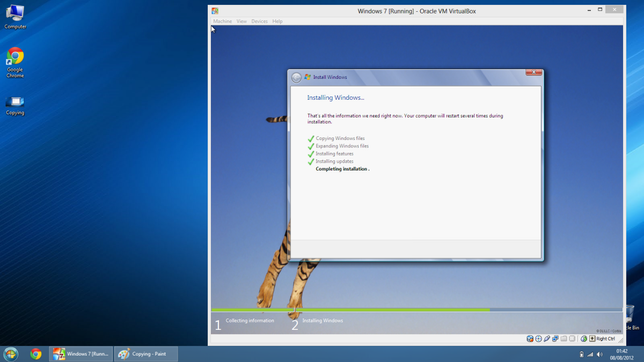
Task: Click the hard disk activity status icon
Action: point(530,338)
